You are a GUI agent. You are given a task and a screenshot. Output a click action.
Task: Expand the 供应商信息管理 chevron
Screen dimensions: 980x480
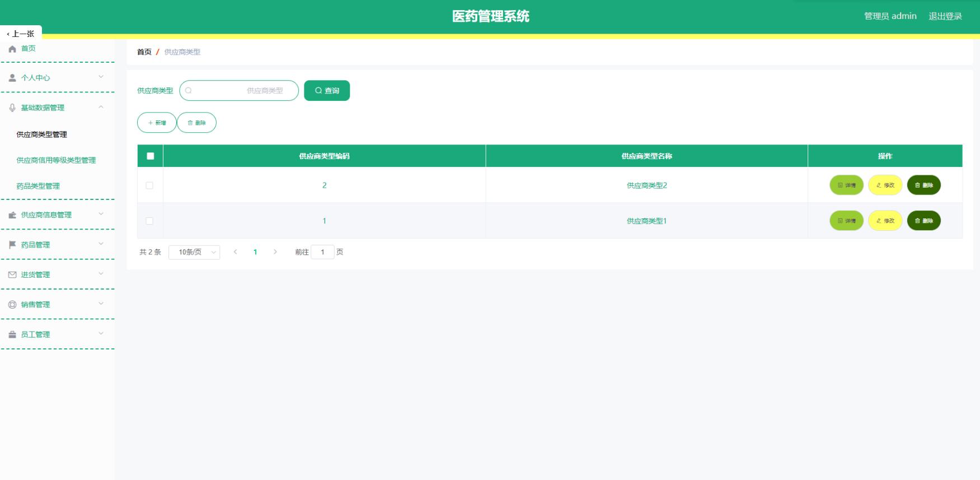click(101, 214)
